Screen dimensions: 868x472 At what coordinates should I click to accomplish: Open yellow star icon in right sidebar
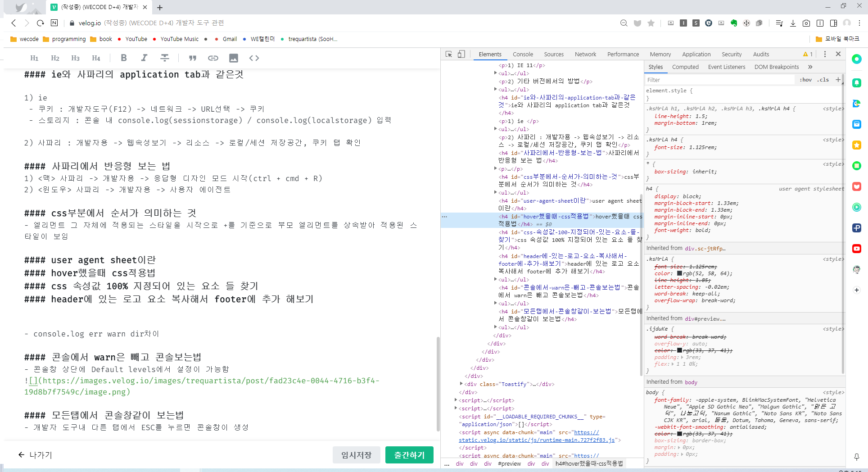coord(857,145)
